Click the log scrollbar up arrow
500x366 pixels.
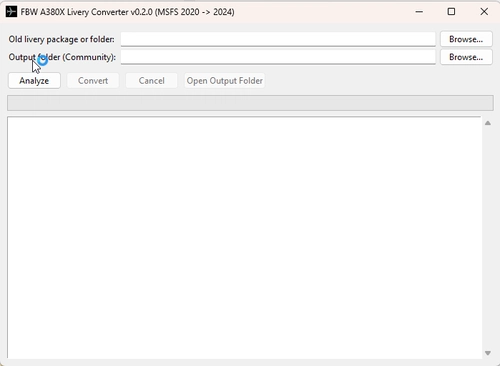coord(488,123)
